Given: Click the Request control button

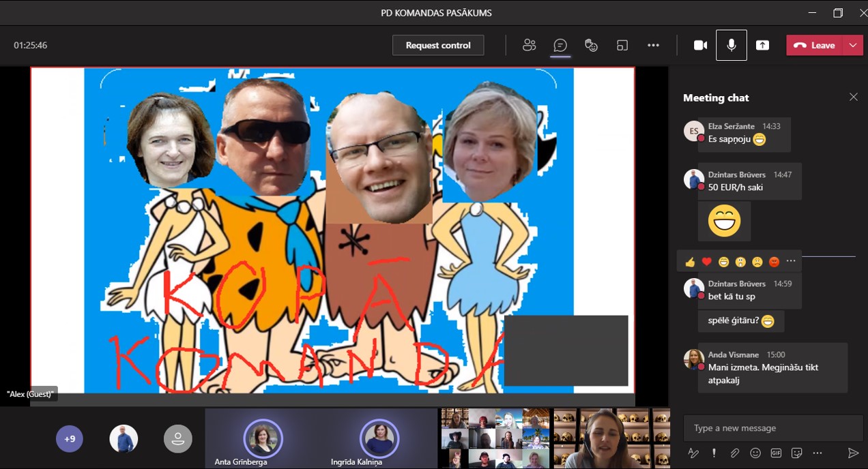Looking at the screenshot, I should click(438, 45).
